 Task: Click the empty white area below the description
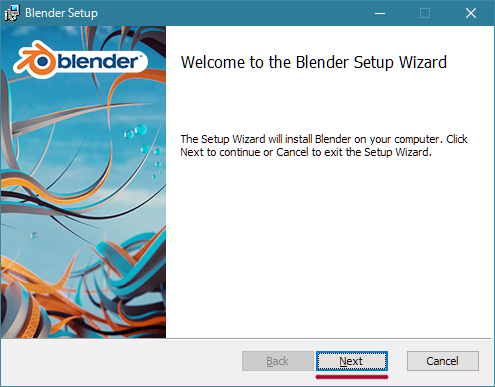tap(330, 247)
